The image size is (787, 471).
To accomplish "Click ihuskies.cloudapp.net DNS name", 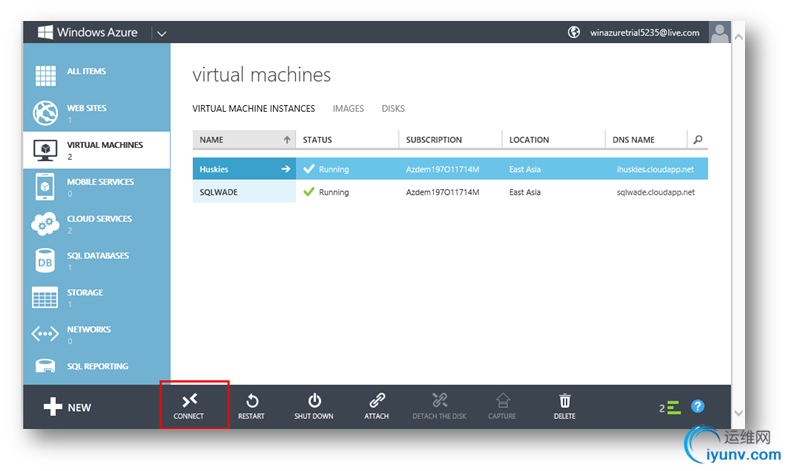I will click(655, 169).
